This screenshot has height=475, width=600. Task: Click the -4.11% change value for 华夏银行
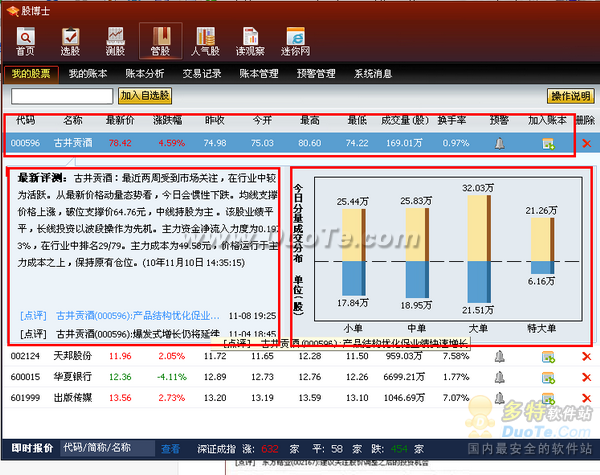pyautogui.click(x=172, y=377)
